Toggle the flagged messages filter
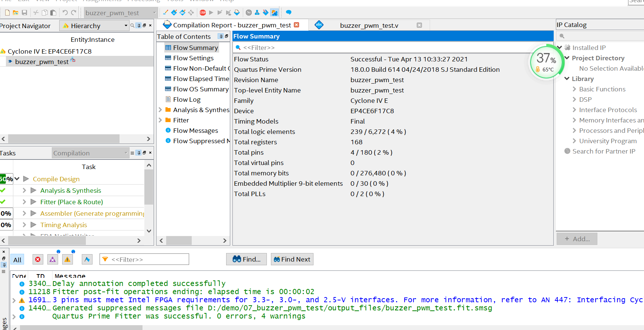The height and width of the screenshot is (330, 644). click(x=87, y=259)
